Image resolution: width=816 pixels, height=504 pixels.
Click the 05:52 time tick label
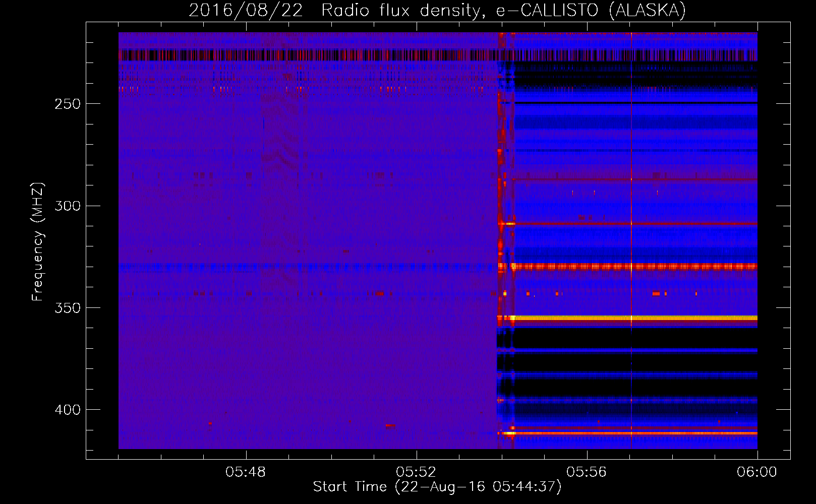tap(416, 472)
